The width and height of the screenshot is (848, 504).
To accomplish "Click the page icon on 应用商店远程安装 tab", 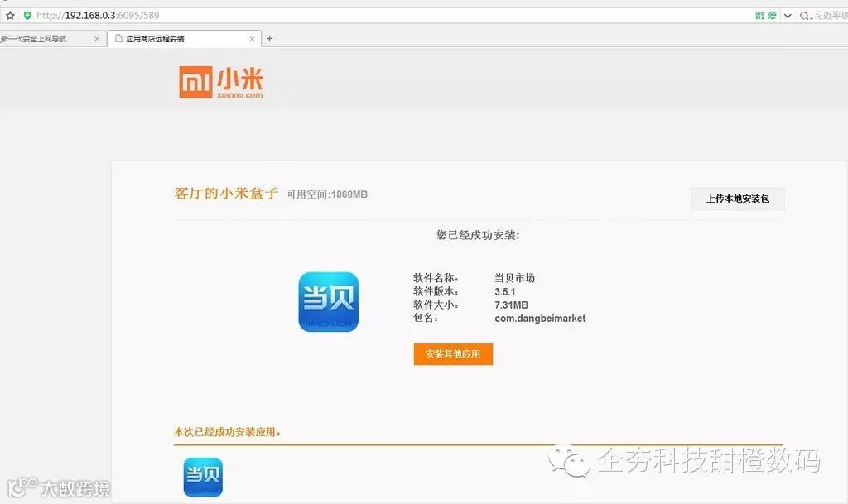I will (118, 38).
